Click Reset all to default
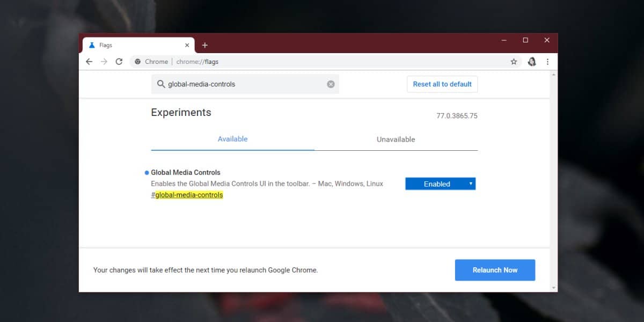Image resolution: width=644 pixels, height=322 pixels. (x=442, y=84)
